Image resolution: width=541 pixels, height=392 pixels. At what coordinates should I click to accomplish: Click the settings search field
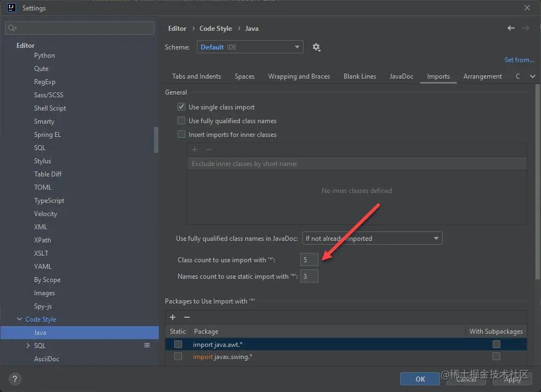tap(80, 28)
